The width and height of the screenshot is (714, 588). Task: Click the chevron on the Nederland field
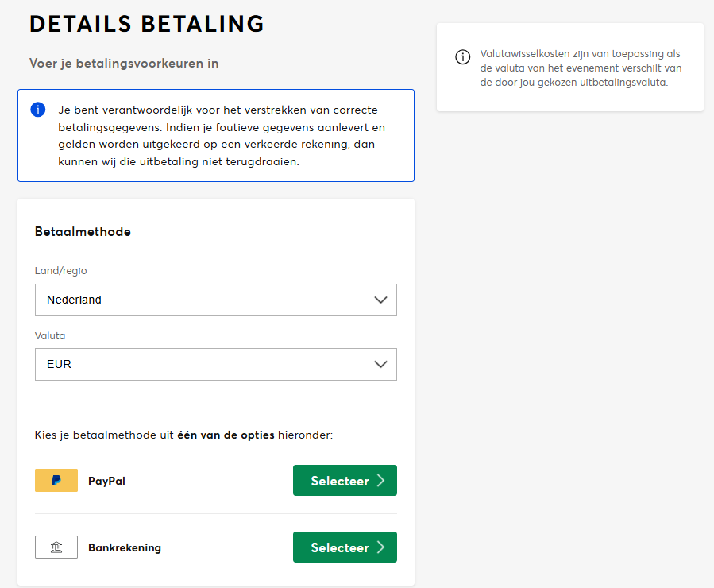380,300
